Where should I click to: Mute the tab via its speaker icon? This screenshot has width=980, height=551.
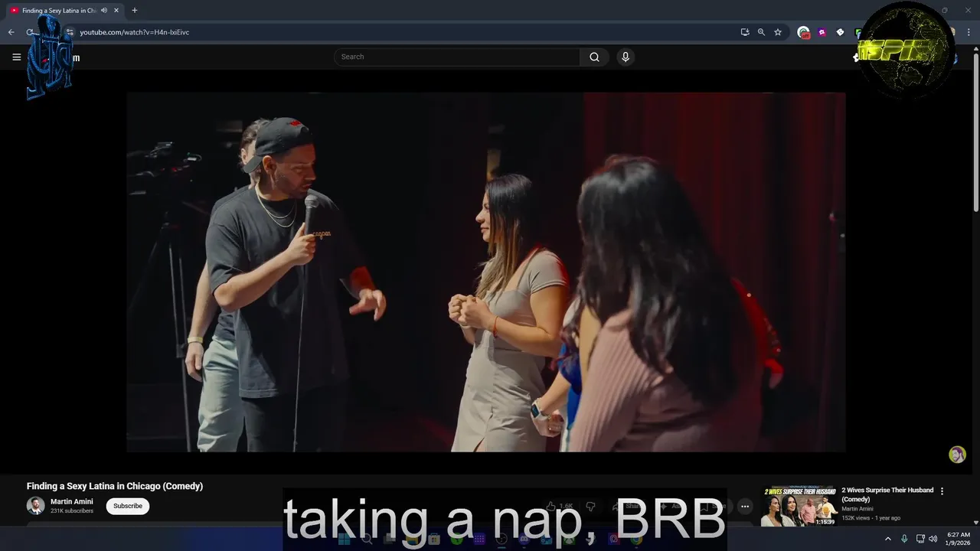104,11
